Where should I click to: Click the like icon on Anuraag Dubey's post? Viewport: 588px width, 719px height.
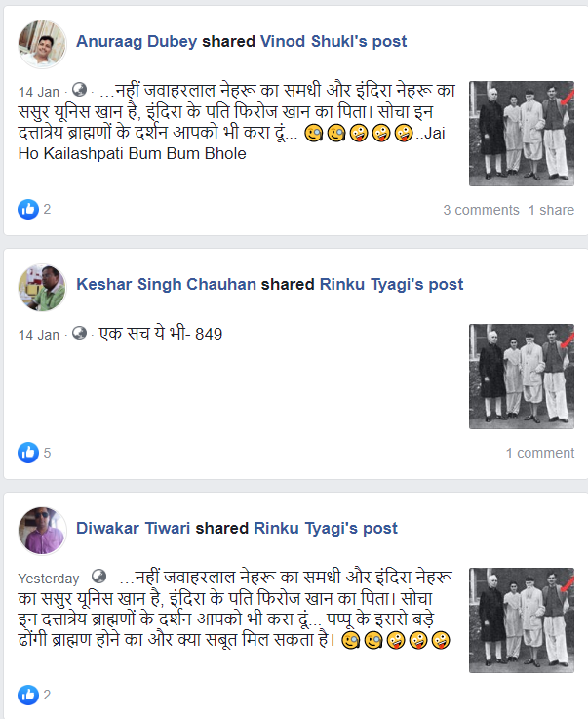tap(28, 210)
